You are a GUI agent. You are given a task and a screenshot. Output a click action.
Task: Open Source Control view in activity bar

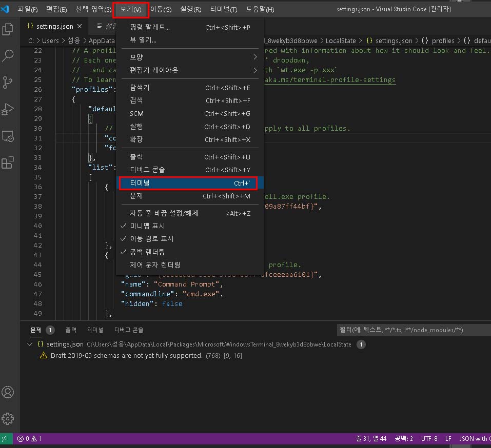tap(8, 83)
